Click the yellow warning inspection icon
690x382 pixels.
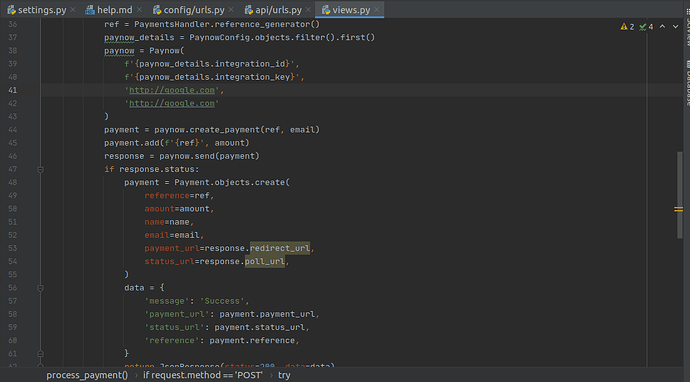click(624, 27)
